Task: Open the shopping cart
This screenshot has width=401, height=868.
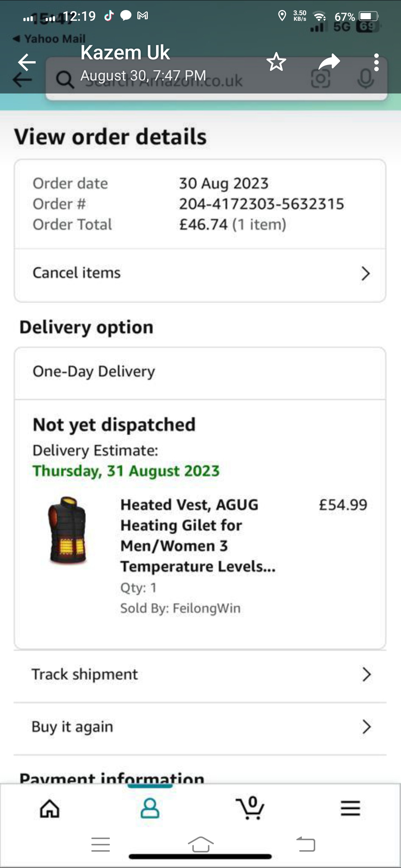Action: pos(250,809)
